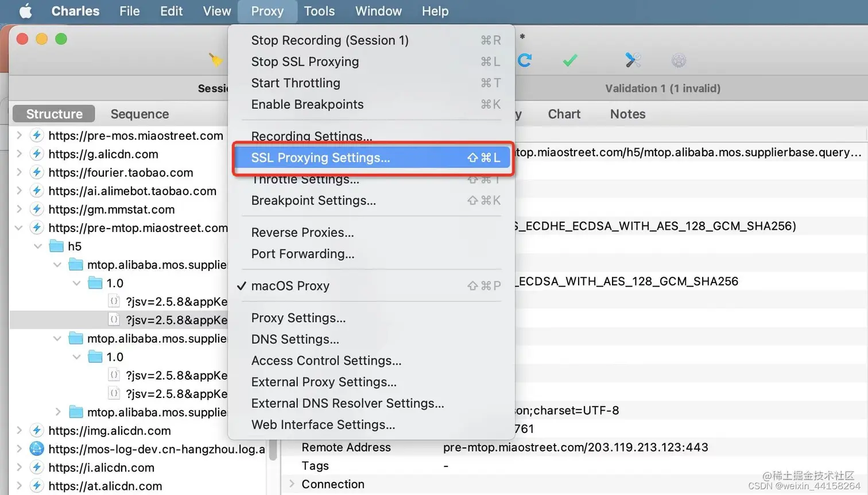Click lightning icon beside ai.alimebot.taobao.com
The height and width of the screenshot is (495, 868).
pyautogui.click(x=37, y=191)
